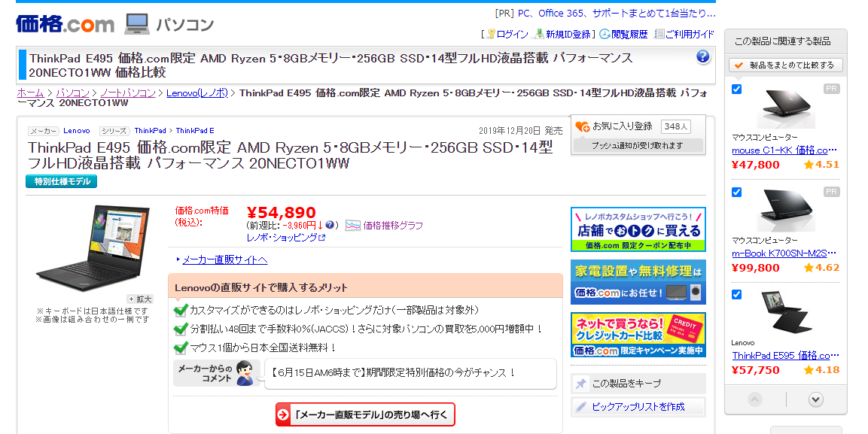Image resolution: width=868 pixels, height=434 pixels.
Task: Click the ご利用ガイド page icon
Action: click(659, 35)
